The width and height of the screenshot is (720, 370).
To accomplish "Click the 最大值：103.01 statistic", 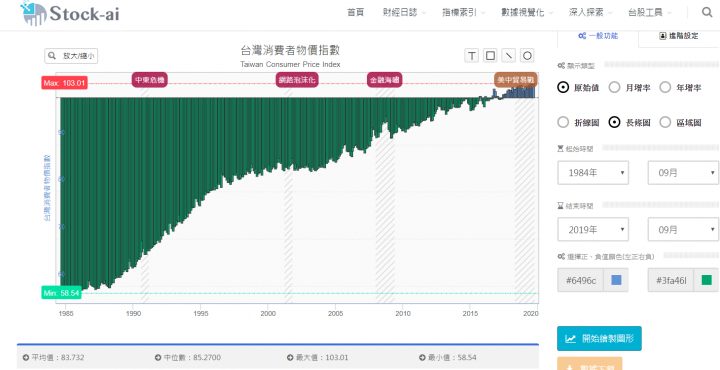I will click(x=318, y=358).
